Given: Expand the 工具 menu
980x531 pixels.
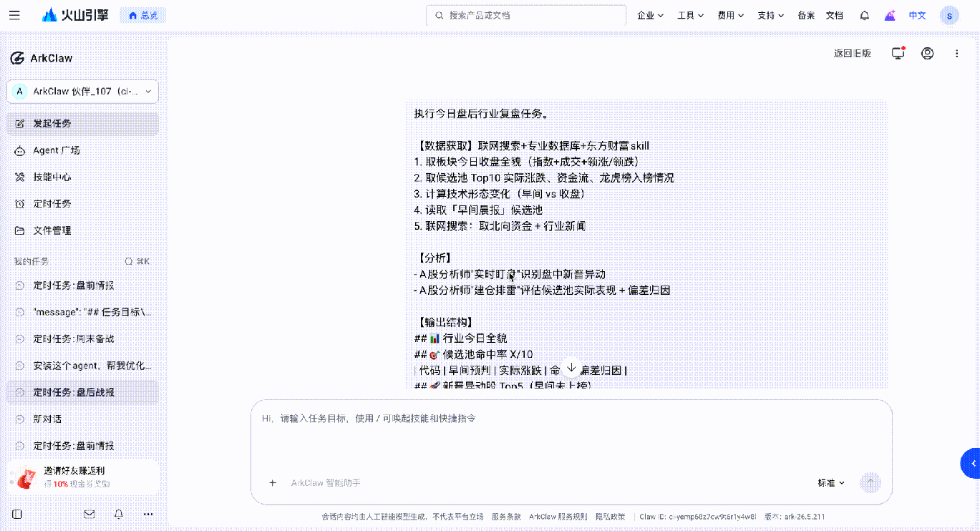Looking at the screenshot, I should 691,15.
